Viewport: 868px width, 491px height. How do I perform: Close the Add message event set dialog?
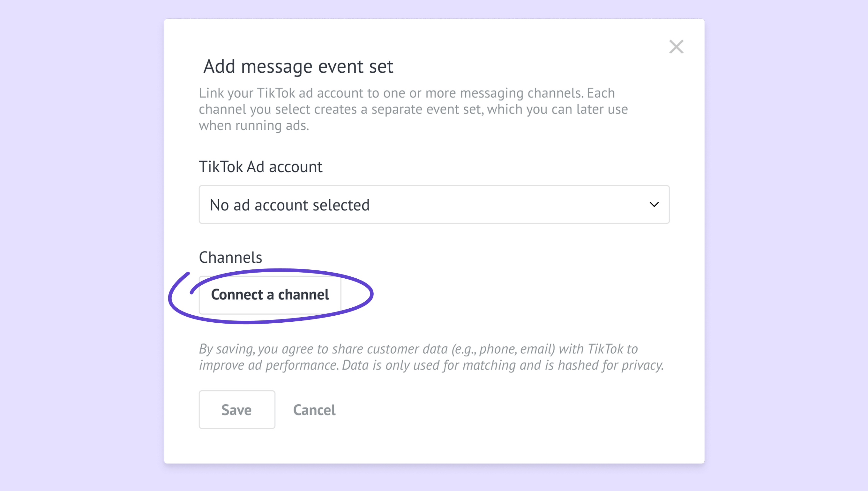pos(676,47)
